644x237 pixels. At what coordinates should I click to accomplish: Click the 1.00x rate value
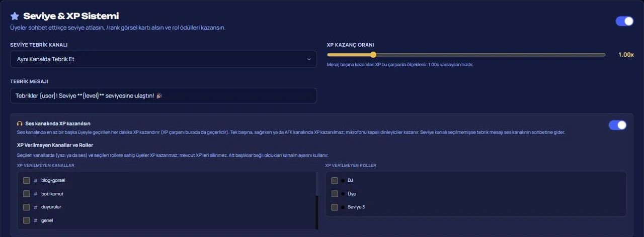626,55
